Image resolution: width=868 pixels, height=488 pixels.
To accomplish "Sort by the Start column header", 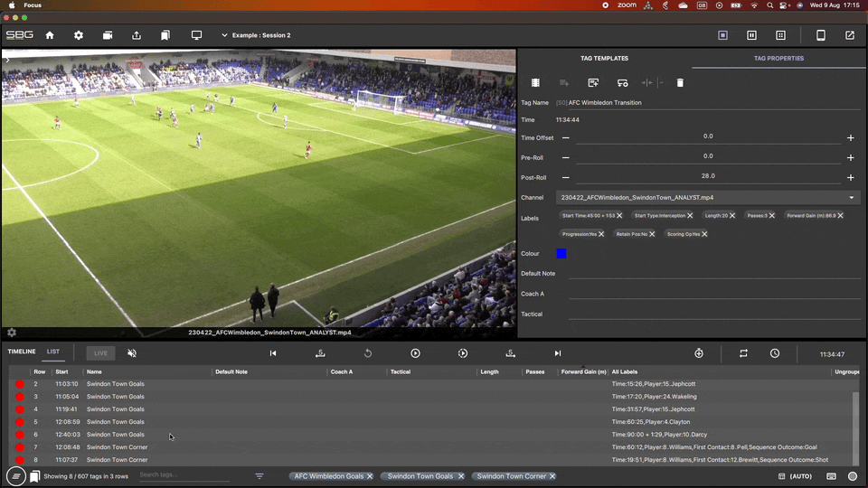I will pos(61,371).
